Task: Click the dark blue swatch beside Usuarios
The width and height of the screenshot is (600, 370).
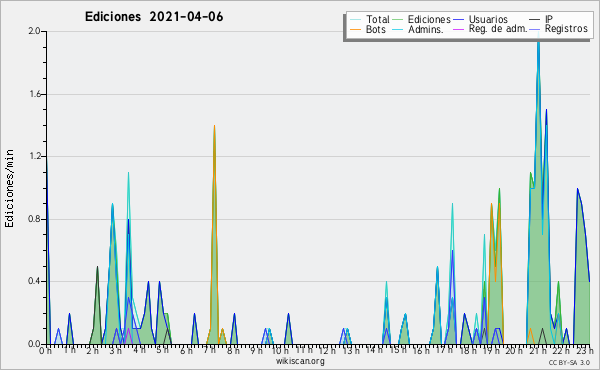Action: click(x=458, y=19)
